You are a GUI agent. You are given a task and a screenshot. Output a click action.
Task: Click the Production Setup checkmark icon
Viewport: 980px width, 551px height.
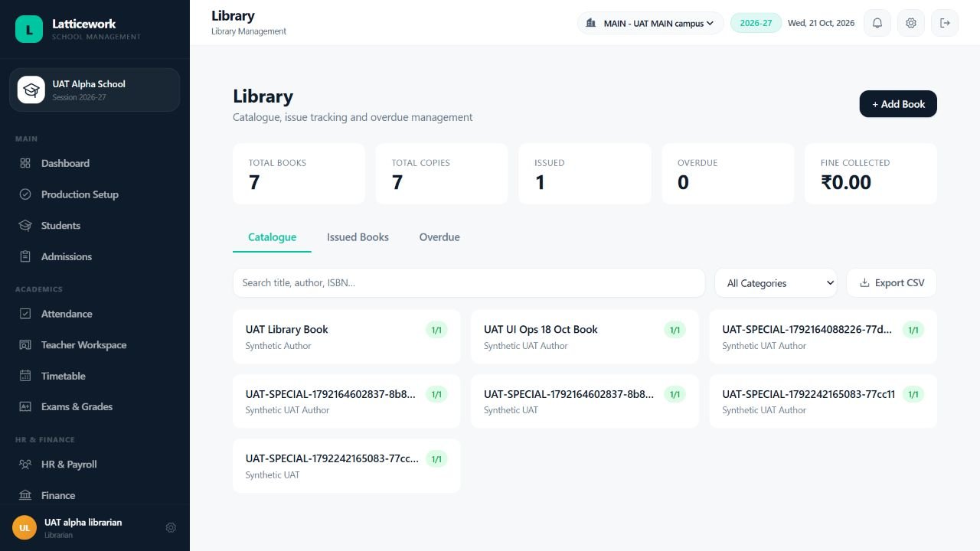(x=25, y=194)
